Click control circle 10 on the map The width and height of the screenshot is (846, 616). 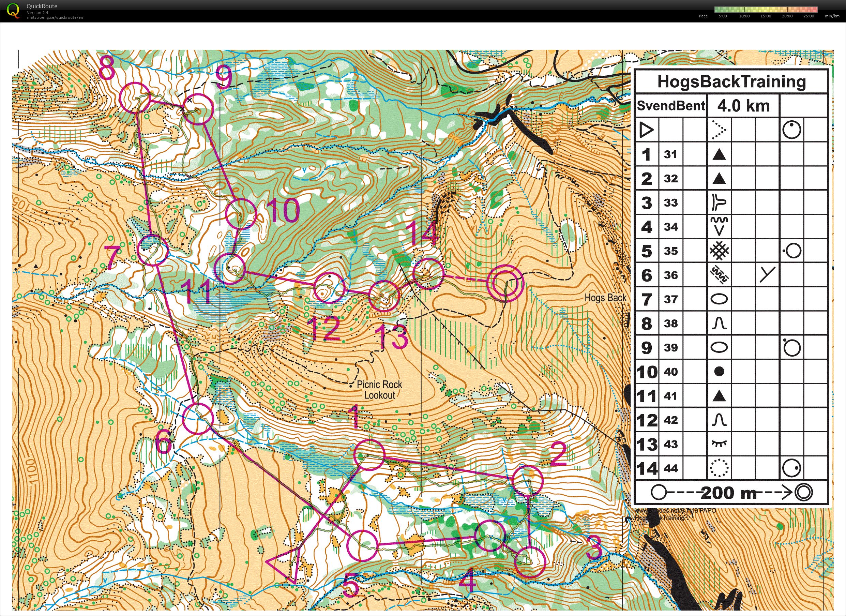tap(241, 213)
